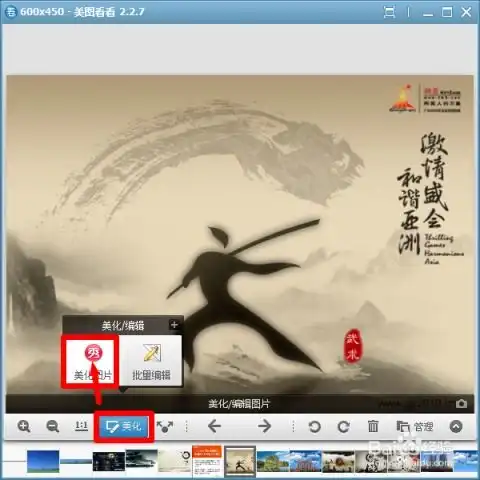Go to previous image with left arrow
This screenshot has height=480, width=480.
214,426
